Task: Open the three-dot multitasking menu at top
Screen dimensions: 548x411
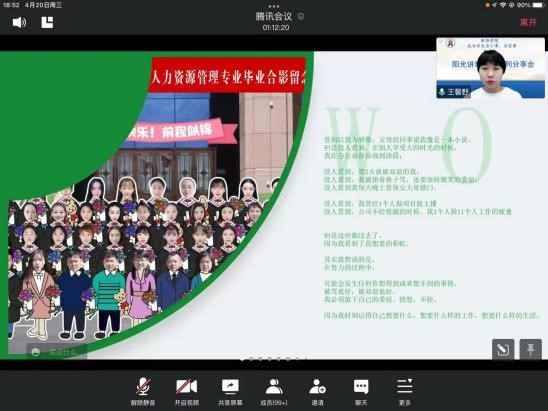Action: 274,6
